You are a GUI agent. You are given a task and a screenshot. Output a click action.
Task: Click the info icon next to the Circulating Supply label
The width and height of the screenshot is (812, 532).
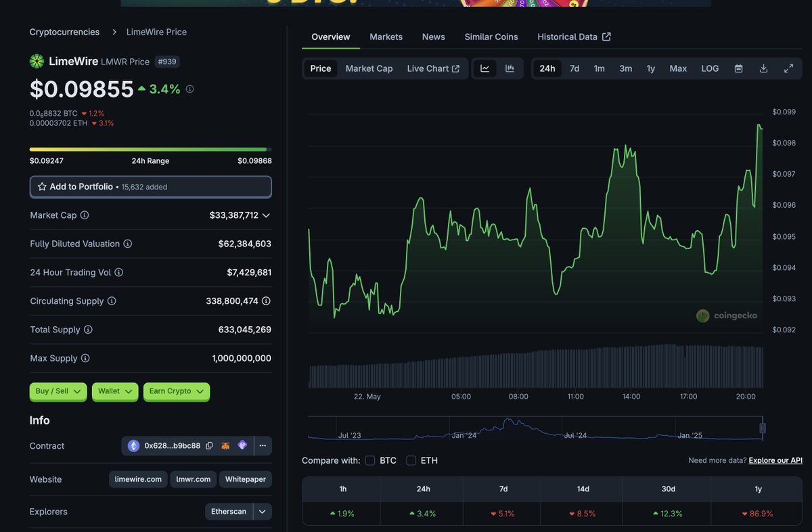pos(112,301)
